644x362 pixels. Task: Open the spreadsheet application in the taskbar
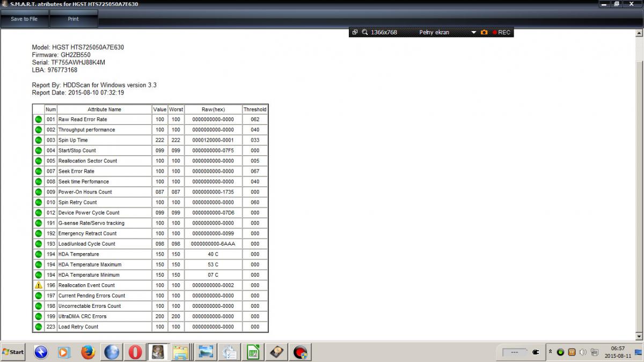(253, 352)
